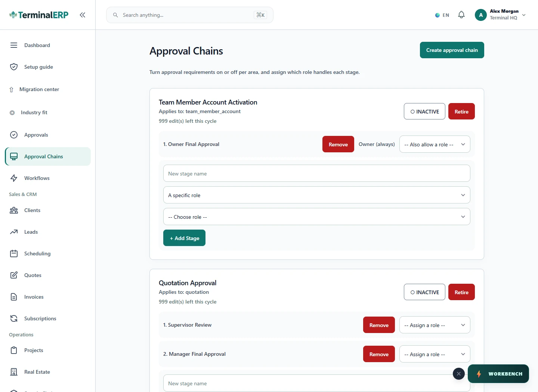
Task: Click the Alex Morgan avatar
Action: pyautogui.click(x=481, y=15)
